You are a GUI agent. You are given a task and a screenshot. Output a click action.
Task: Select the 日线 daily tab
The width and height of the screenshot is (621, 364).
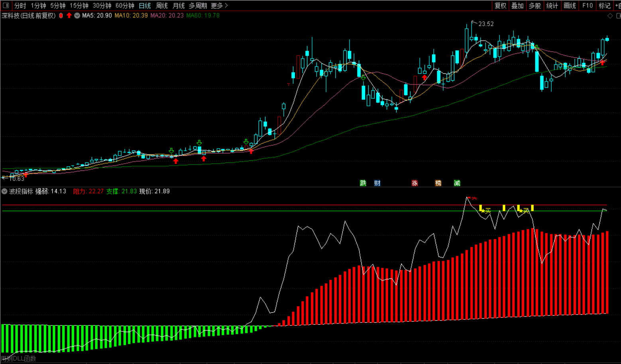pos(145,6)
